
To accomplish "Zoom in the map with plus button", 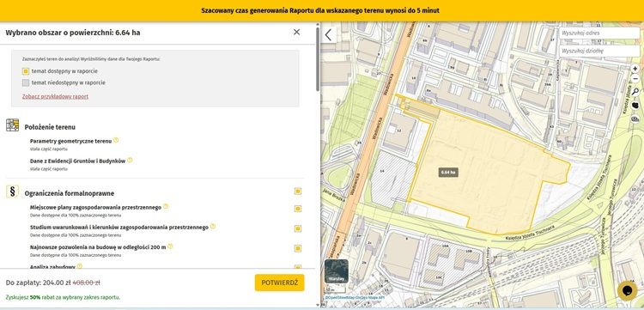I will [635, 69].
